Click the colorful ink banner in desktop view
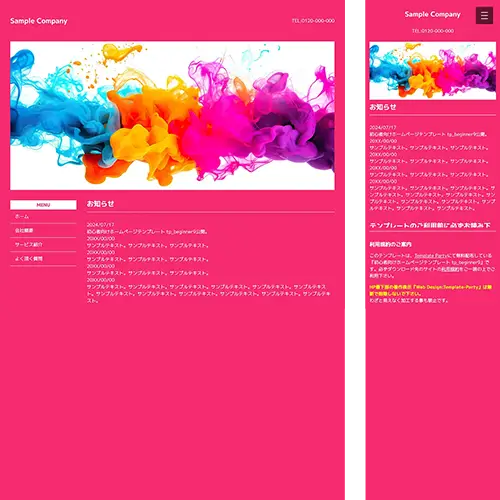 click(172, 115)
